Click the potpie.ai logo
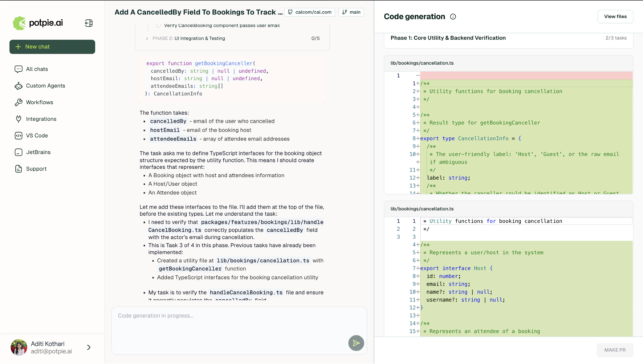 [37, 23]
